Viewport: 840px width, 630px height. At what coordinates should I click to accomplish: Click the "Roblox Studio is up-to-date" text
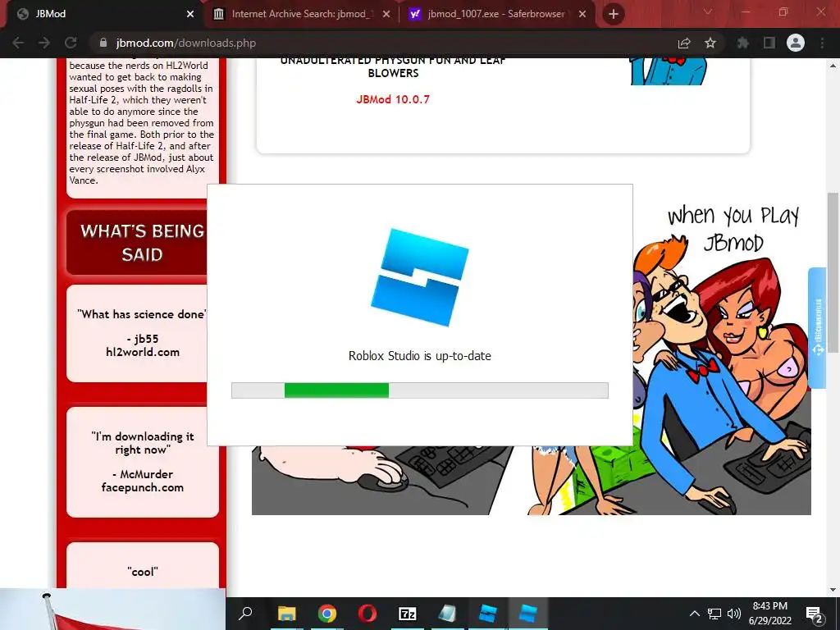point(419,356)
